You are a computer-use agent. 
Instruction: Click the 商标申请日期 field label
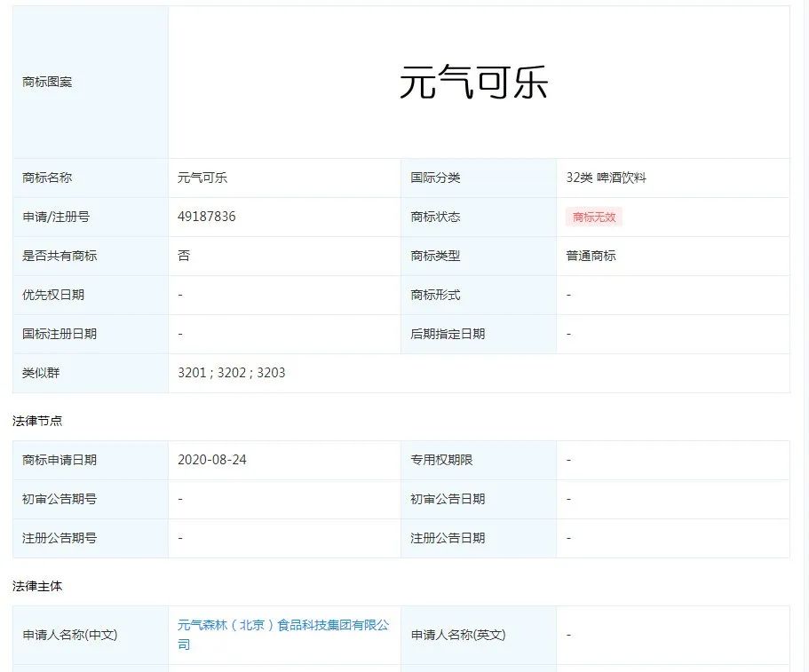click(x=59, y=460)
